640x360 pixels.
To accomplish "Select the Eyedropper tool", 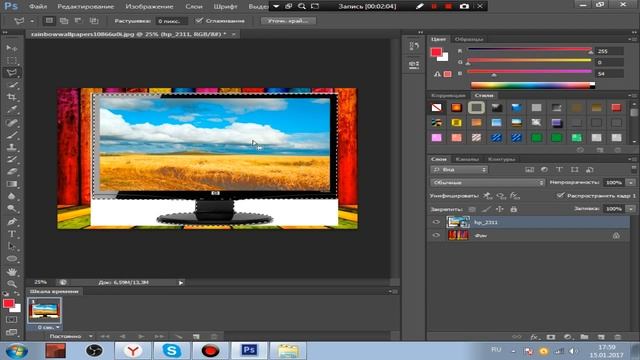I will [12, 109].
